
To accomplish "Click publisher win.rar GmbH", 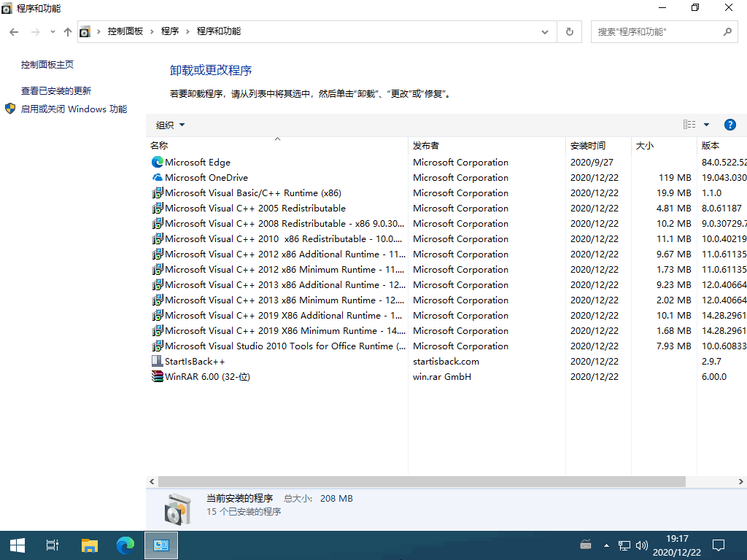I will (x=442, y=377).
